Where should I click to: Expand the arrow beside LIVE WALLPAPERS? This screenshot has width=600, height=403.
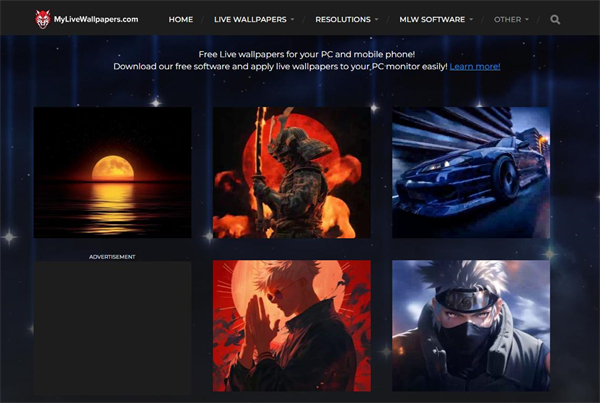[292, 19]
